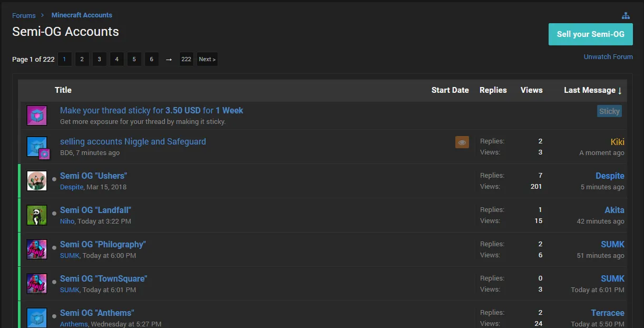Click "A moment ago" timestamp

[x=602, y=152]
